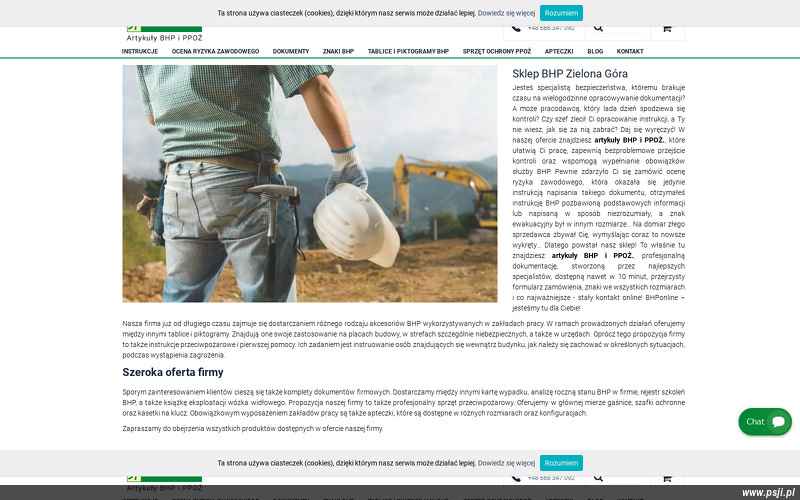The width and height of the screenshot is (800, 500).
Task: Open OCENA RYZYKA ZAWODOWEGO menu item
Action: 215,52
